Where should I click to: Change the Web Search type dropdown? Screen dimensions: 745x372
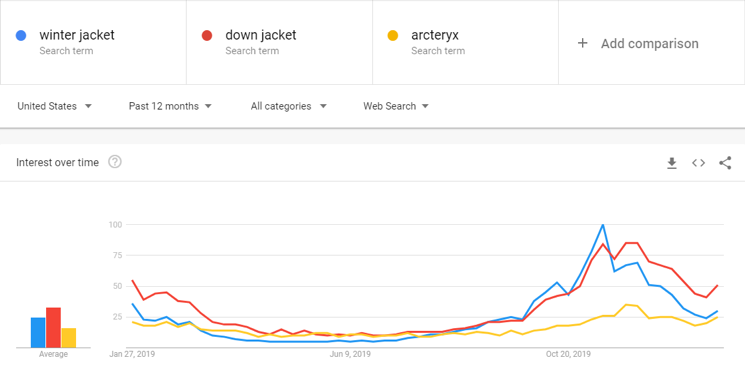coord(396,106)
